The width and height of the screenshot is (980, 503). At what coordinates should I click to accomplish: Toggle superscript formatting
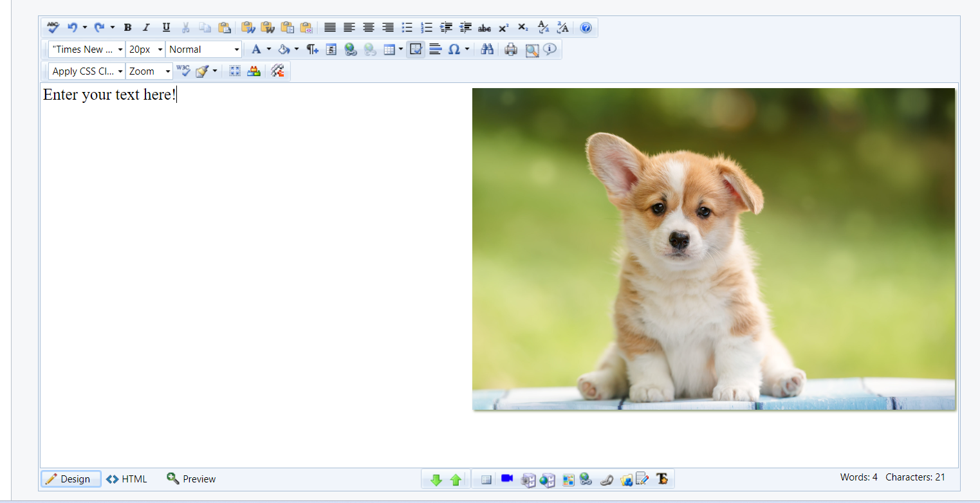click(x=504, y=28)
